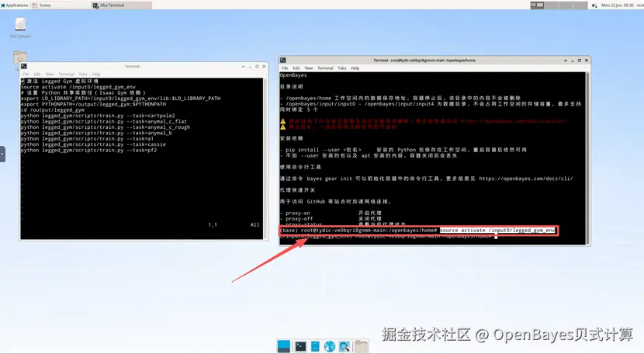Launch Web Browser globe icon in the dock

[330, 346]
